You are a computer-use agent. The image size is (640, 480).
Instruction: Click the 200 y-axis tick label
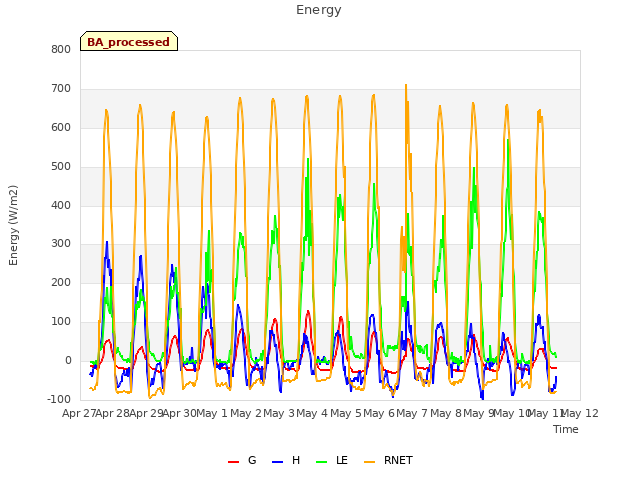(x=61, y=282)
